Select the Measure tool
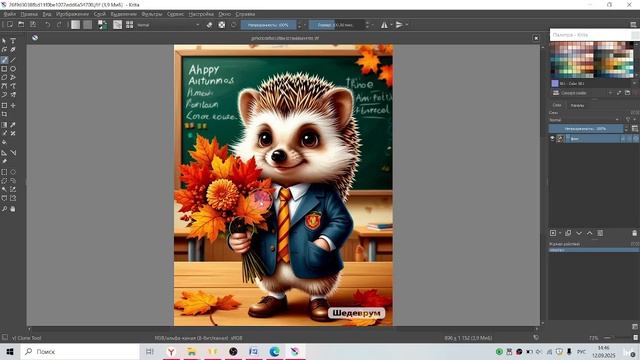640x360 pixels. click(13, 153)
